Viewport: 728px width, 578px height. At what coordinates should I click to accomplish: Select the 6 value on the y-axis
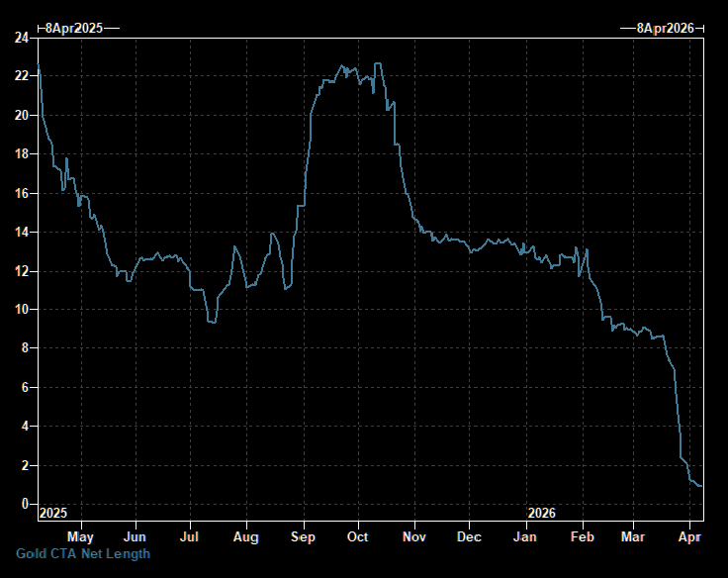tap(25, 387)
